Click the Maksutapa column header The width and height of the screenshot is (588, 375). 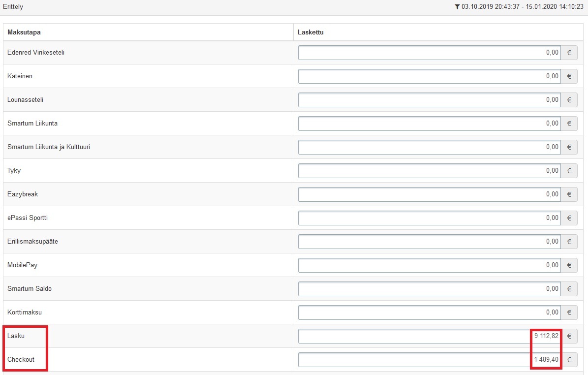[24, 32]
